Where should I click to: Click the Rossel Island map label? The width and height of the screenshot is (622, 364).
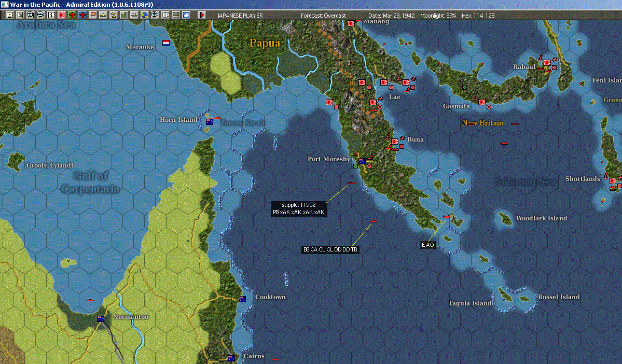click(x=559, y=297)
